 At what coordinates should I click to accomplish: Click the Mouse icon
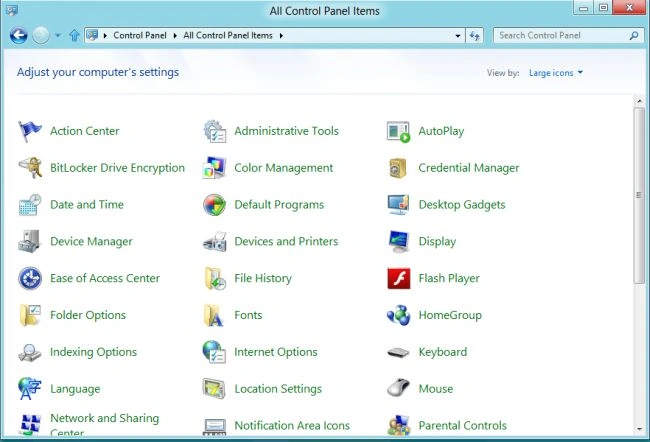click(398, 389)
